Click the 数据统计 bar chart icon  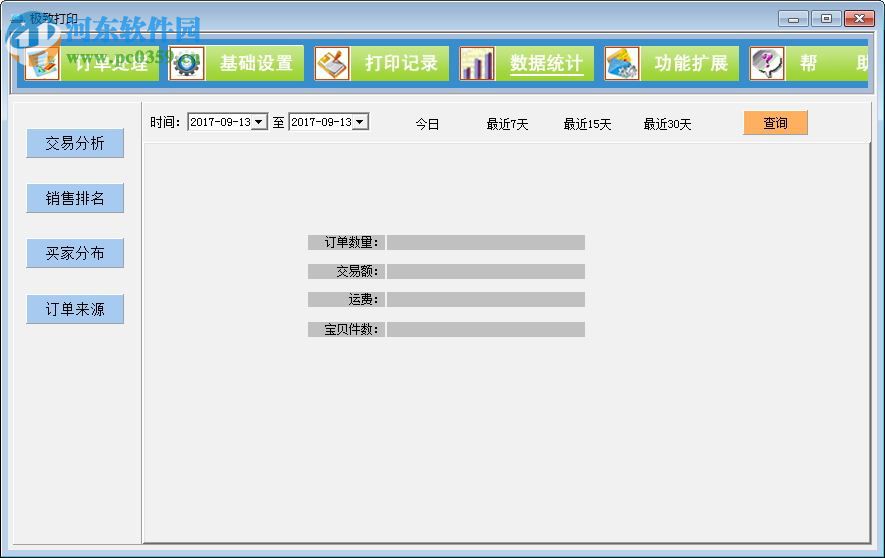[x=477, y=63]
